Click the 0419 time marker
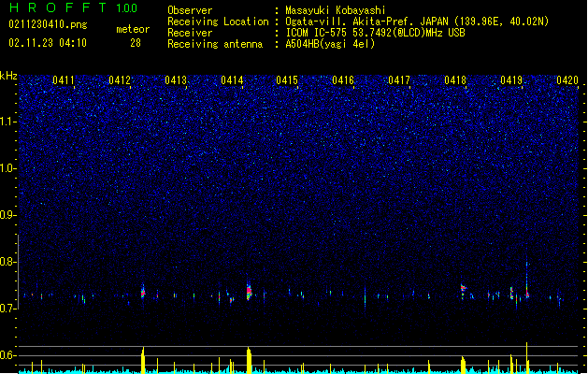This screenshot has height=374, width=588. click(x=511, y=80)
